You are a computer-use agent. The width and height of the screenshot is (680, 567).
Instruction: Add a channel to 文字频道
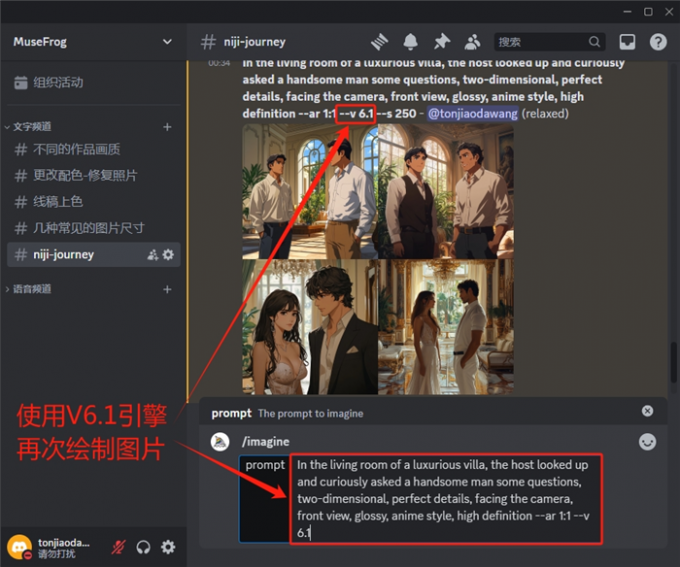click(x=167, y=127)
